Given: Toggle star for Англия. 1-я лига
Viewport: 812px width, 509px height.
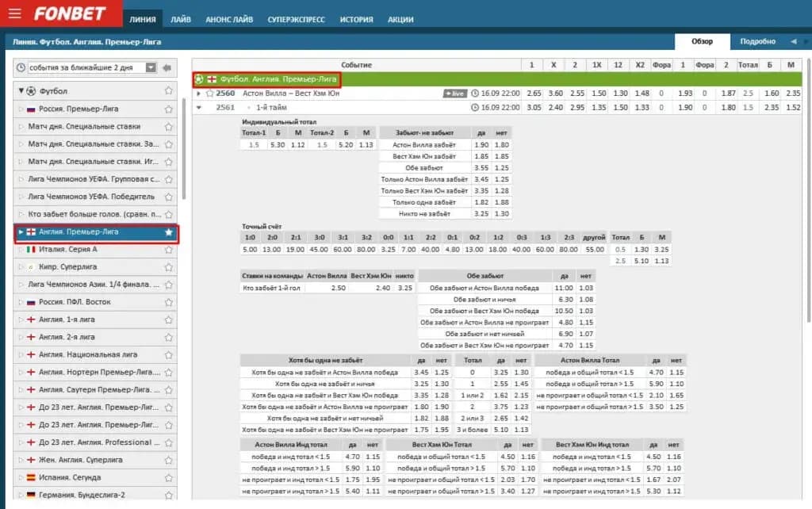Looking at the screenshot, I should (168, 320).
